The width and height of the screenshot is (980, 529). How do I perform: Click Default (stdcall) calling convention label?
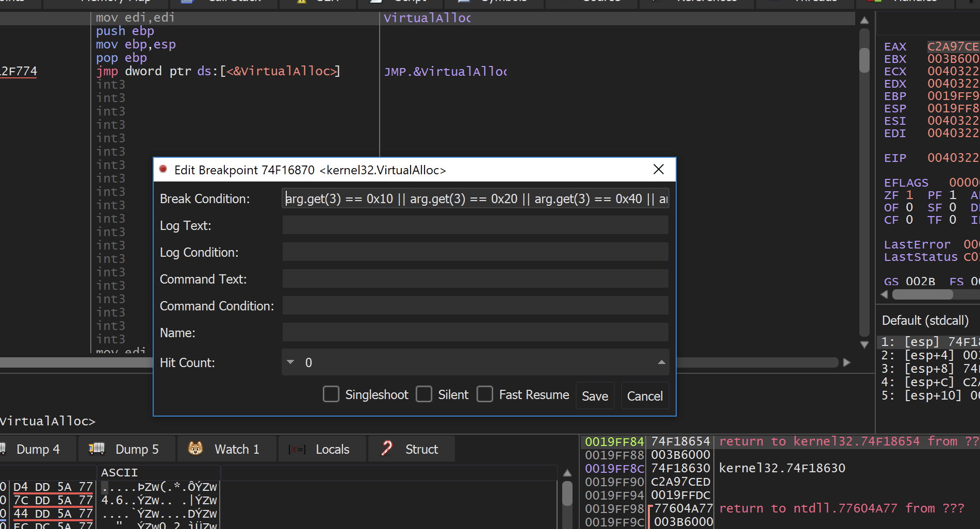click(925, 320)
